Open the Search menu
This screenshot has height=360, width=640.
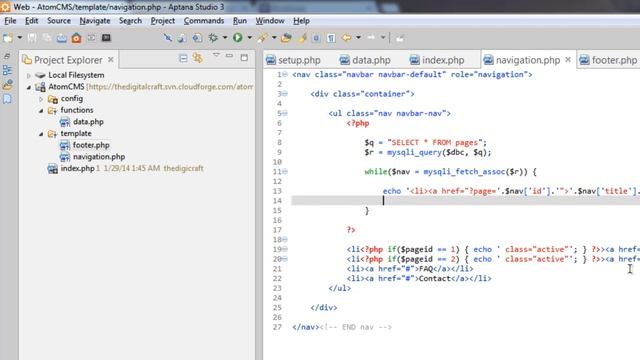(x=130, y=21)
